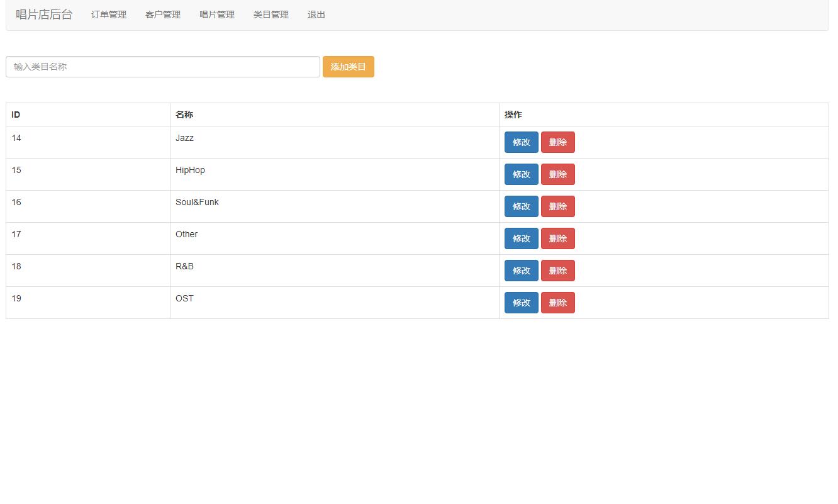Viewport: 838px width, 504px height.
Task: Click 修改 for the OST category
Action: (x=521, y=302)
